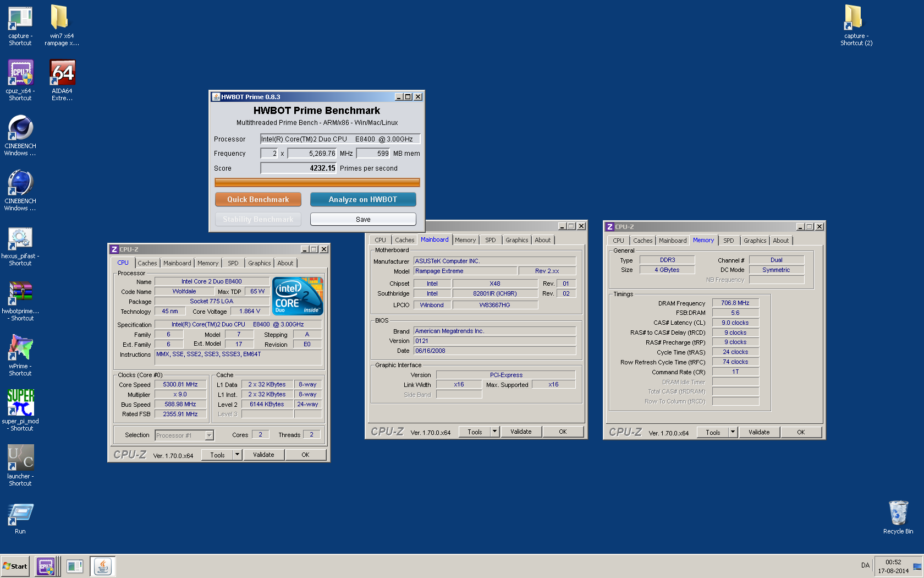Click the Z icon in the left CPU-Z title bar
Viewport: 924px width, 578px height.
[114, 249]
